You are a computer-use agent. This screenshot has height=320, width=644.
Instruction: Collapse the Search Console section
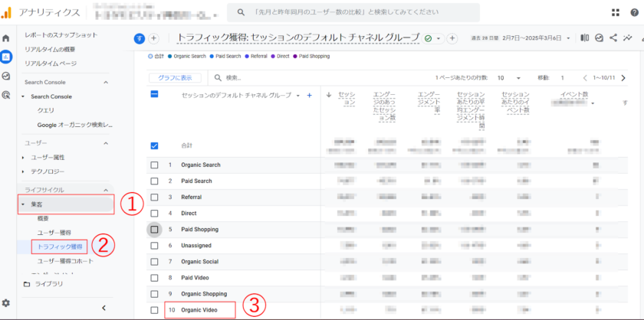[106, 82]
